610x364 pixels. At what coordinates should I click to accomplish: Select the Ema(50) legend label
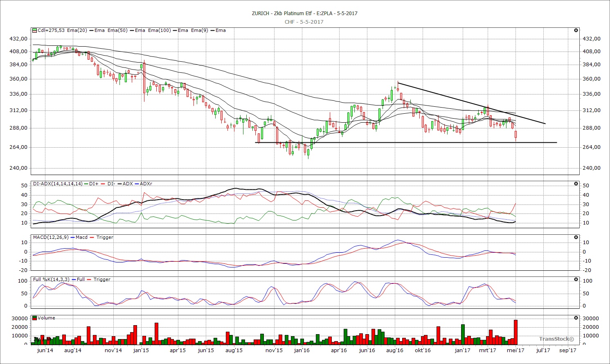(117, 30)
